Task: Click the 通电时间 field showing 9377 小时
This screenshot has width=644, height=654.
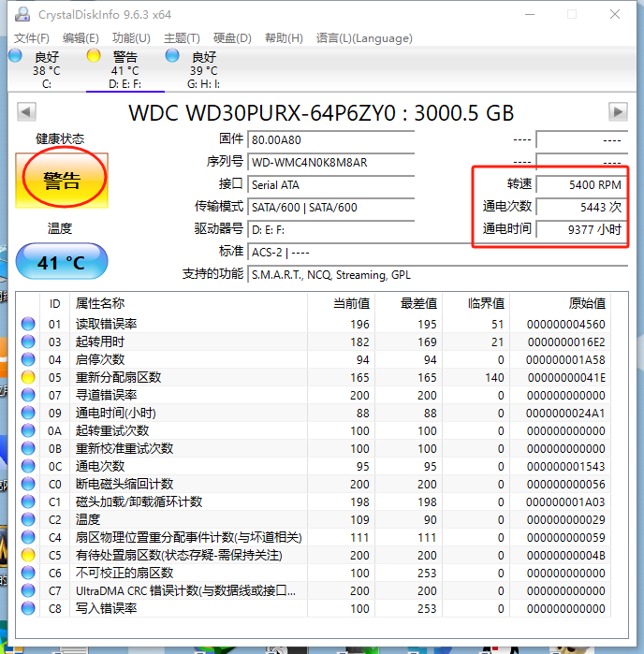Action: click(x=581, y=230)
